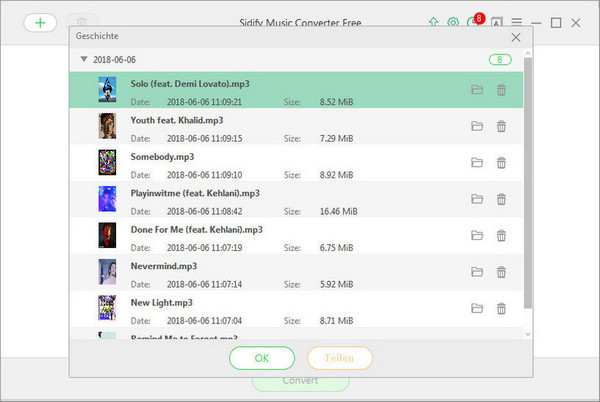Close the Geschichte dialog
Viewport: 600px width, 402px height.
click(x=516, y=37)
